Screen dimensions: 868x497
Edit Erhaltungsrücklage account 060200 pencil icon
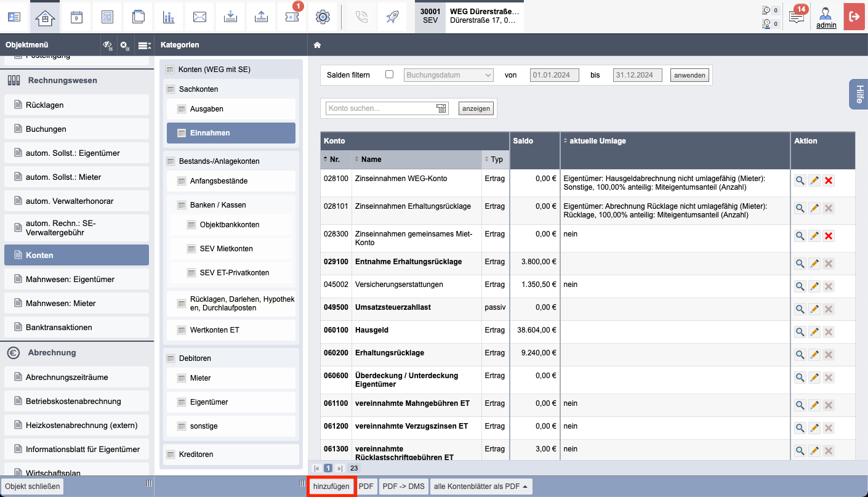814,355
